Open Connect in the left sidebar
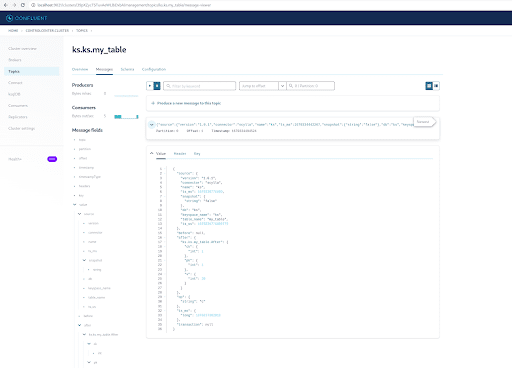This screenshot has height=368, width=512. pyautogui.click(x=15, y=83)
